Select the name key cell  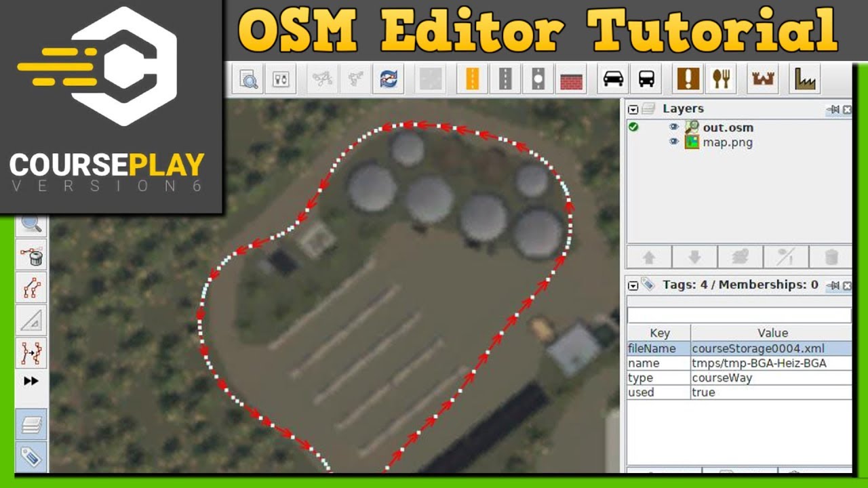tap(658, 363)
